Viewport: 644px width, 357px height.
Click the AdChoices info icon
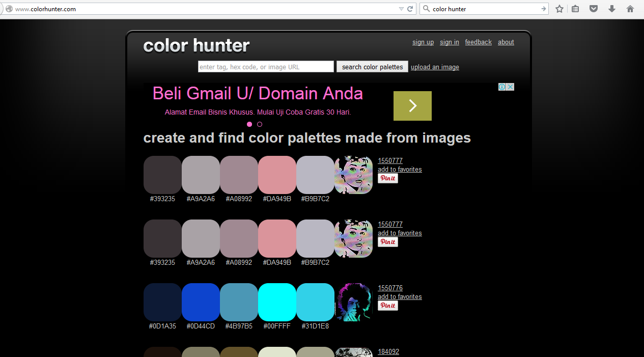tap(502, 87)
